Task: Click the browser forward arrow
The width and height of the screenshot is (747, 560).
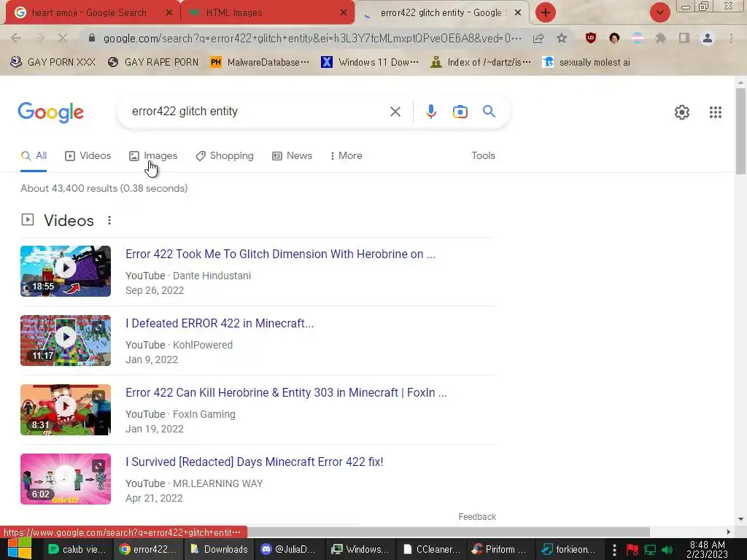Action: tap(39, 38)
